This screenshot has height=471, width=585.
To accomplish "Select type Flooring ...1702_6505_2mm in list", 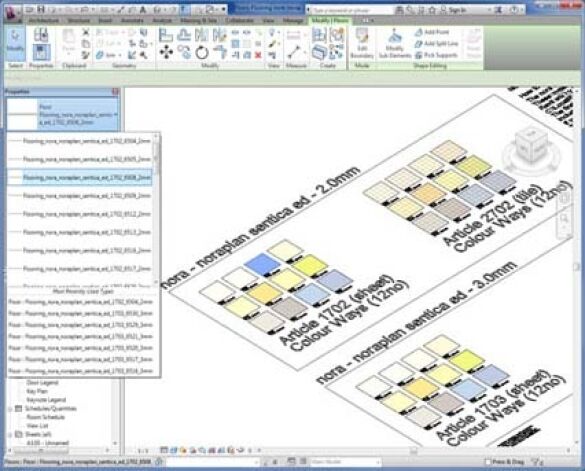I will [x=80, y=159].
